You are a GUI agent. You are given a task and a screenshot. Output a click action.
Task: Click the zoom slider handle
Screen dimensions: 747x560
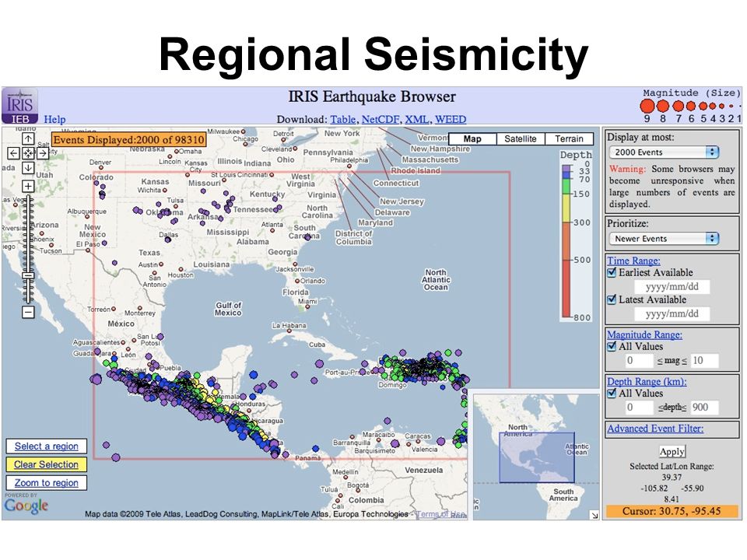[28, 275]
